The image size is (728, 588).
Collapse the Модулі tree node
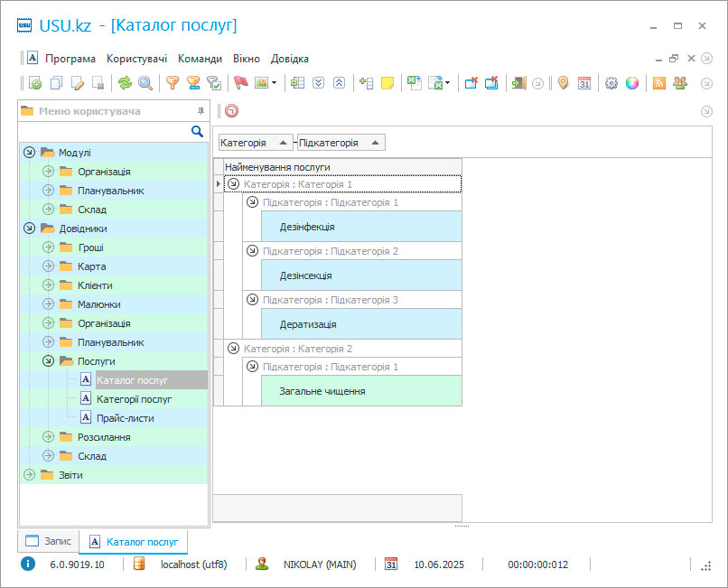(29, 153)
